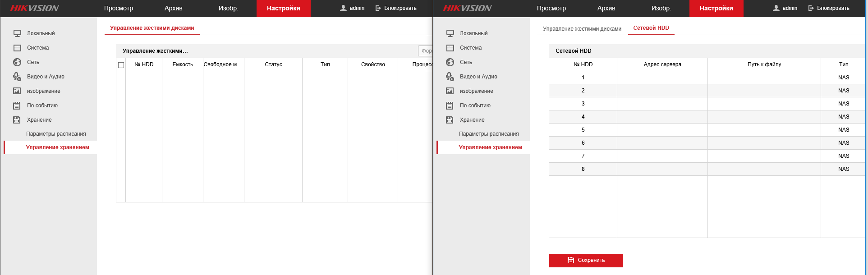Open Архив in the left top menu
Viewport: 868px width, 275px height.
(x=173, y=8)
